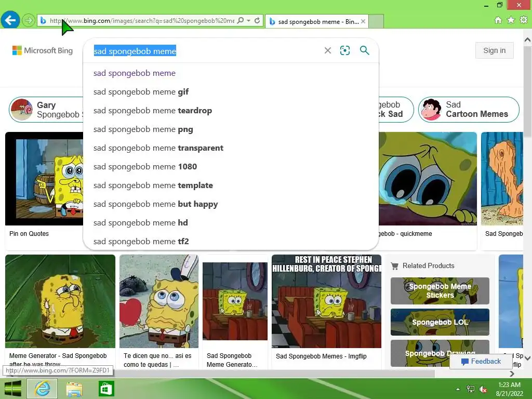Choose suggestion 'sad spongebob meme png'
This screenshot has height=399, width=532.
coord(231,129)
